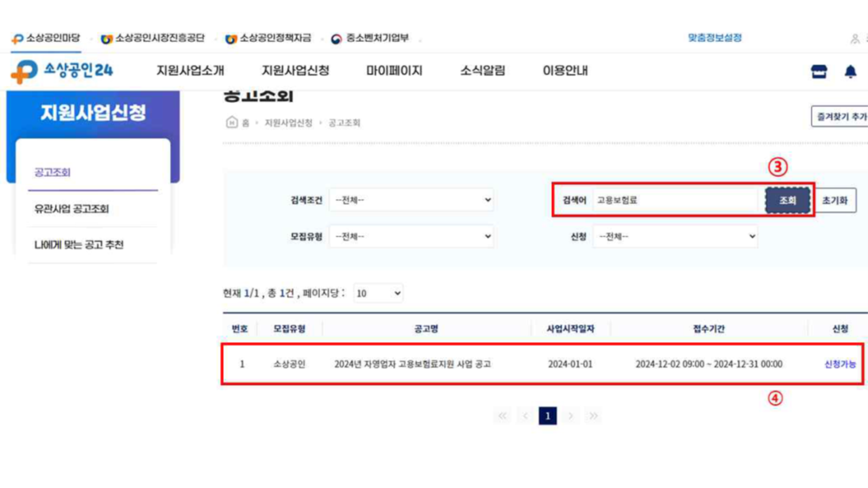The image size is (868, 488).
Task: Open the 검색조건 dropdown
Action: 413,201
